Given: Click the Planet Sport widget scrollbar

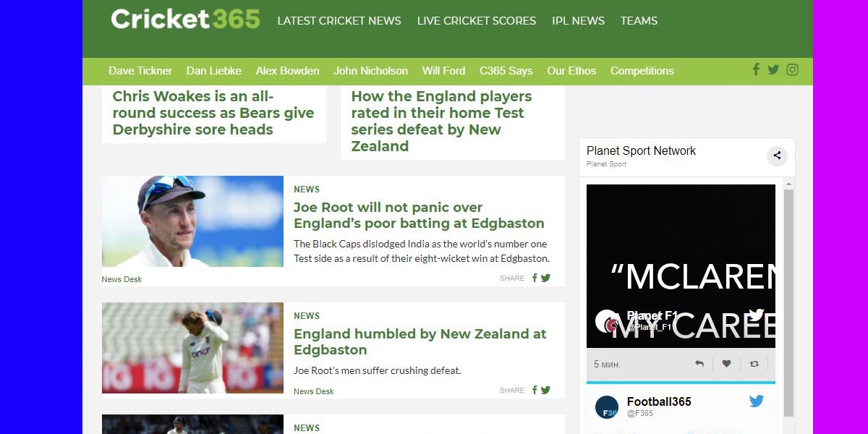Looking at the screenshot, I should point(788,304).
